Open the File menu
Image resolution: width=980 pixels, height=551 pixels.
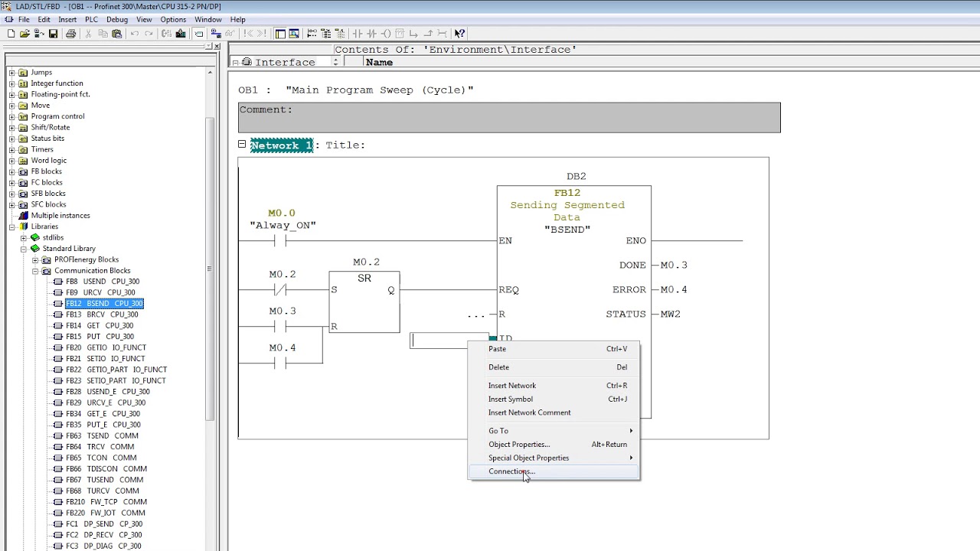coord(24,19)
